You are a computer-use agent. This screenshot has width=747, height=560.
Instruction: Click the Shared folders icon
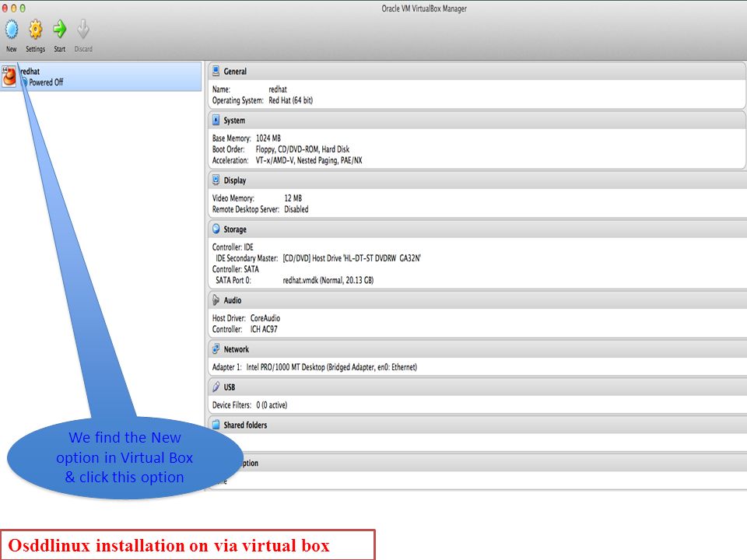coord(216,425)
